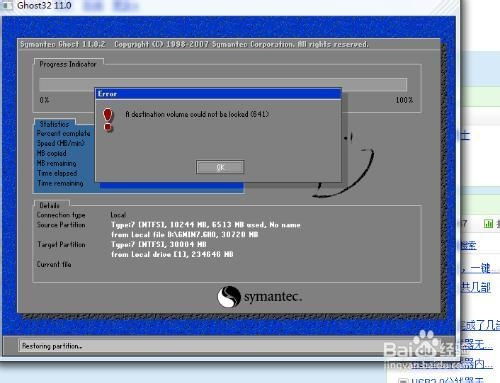Screen dimensions: 500x383
Task: Click the Source Partition NTFS details line
Action: pos(206,225)
